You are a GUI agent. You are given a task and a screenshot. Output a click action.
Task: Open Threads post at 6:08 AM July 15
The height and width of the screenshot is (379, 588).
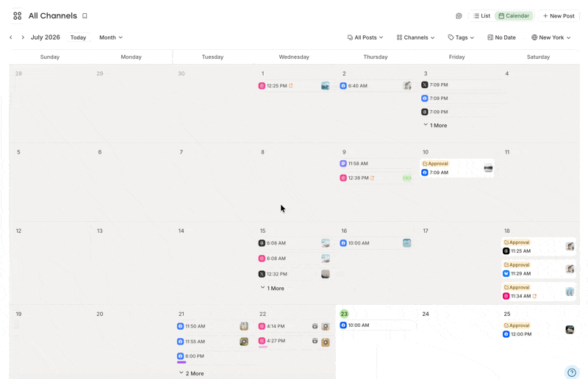click(295, 243)
